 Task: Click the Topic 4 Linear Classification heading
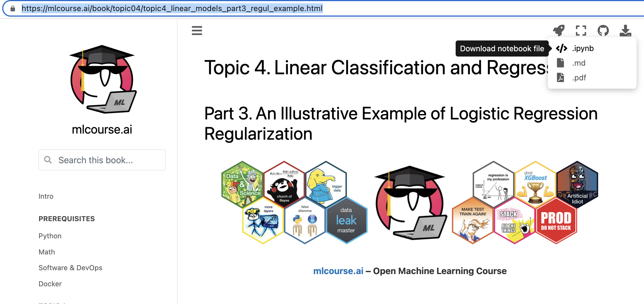pyautogui.click(x=376, y=68)
